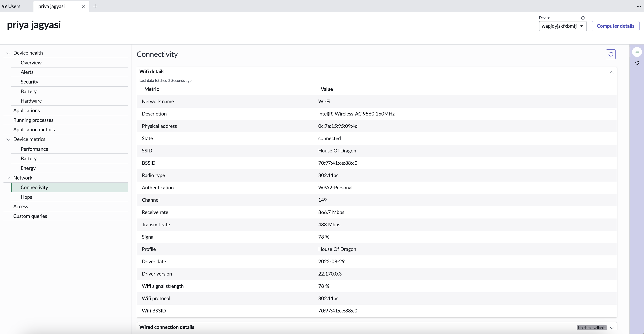Go to Applications section
Viewport: 644px width, 334px height.
(26, 111)
